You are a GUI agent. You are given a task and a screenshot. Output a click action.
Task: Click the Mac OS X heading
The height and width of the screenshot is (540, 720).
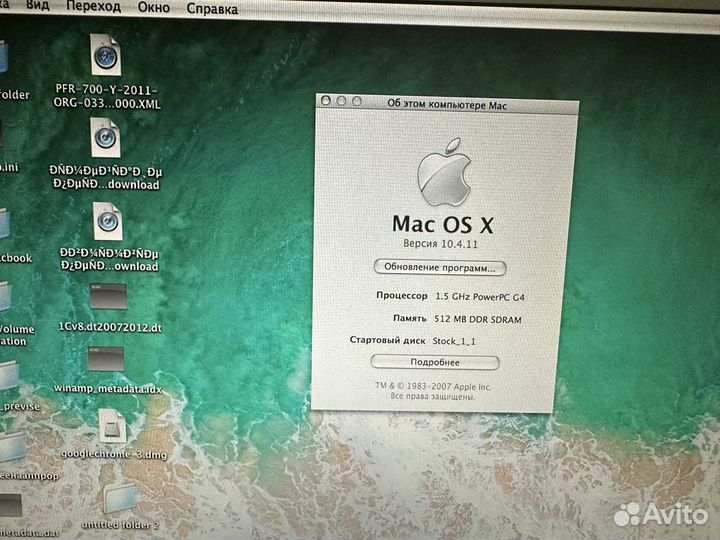[x=443, y=225]
